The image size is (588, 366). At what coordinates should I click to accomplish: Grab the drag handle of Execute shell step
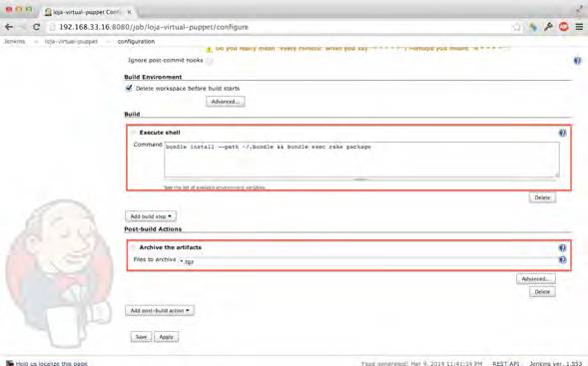point(133,133)
